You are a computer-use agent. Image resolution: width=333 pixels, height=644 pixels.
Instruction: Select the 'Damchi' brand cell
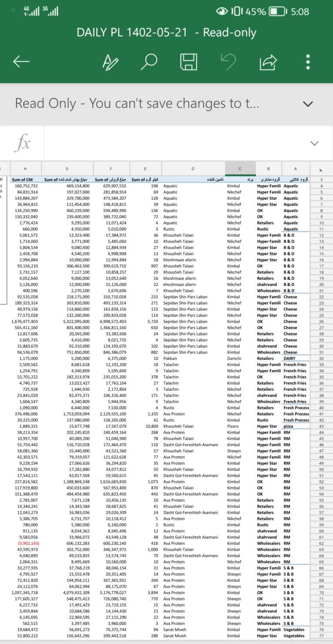coord(240,358)
